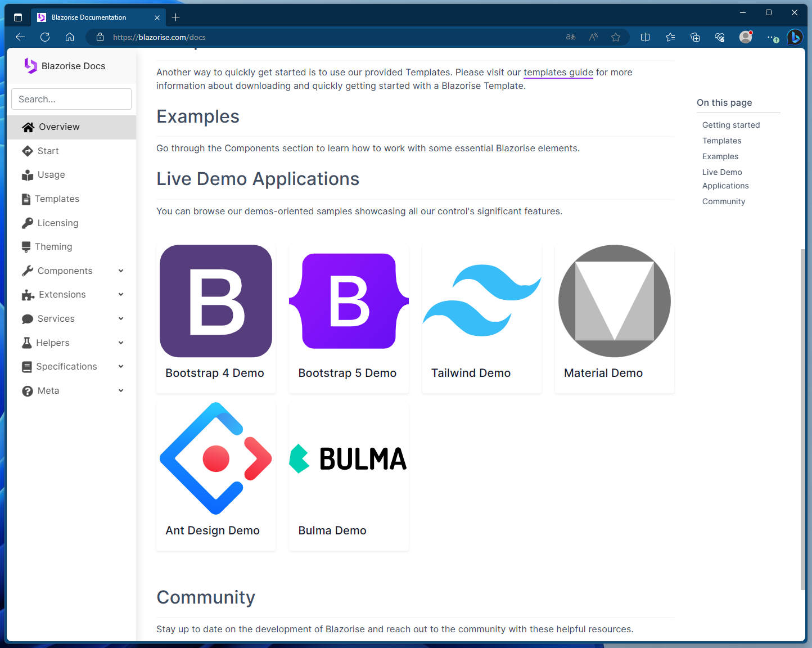
Task: Open the templates guide link
Action: point(558,73)
